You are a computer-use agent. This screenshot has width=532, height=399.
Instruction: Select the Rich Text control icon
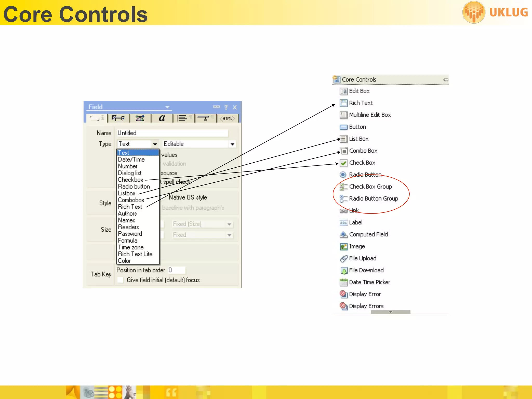coord(343,103)
